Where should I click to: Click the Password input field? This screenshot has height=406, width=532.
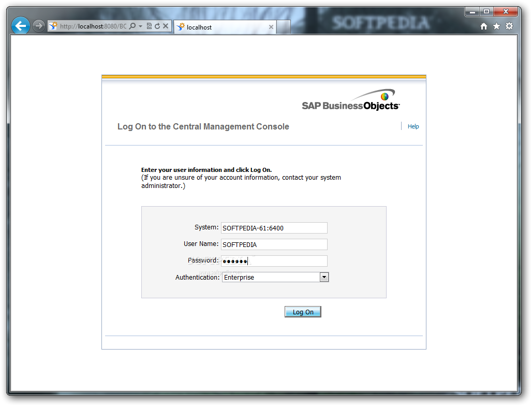click(274, 261)
